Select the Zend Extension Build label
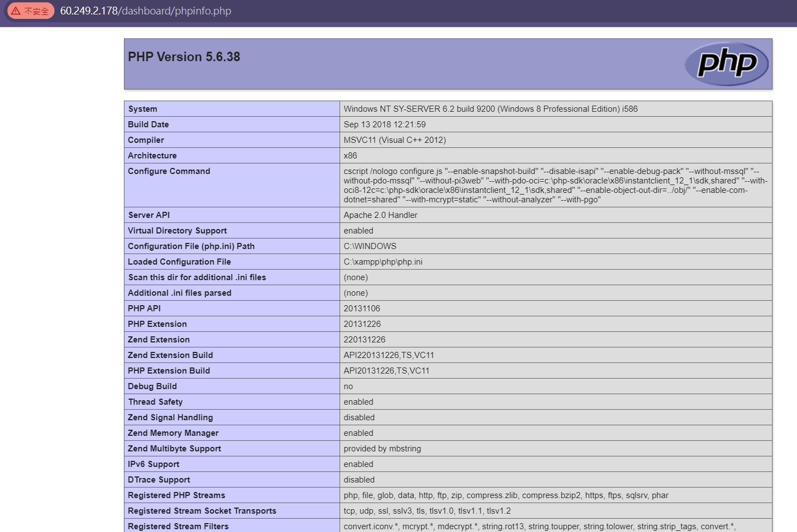Viewport: 797px width, 532px height. pos(171,355)
